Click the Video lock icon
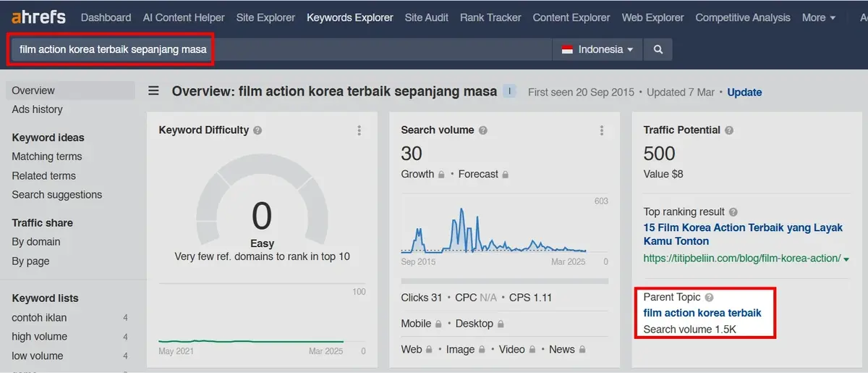868x373 pixels. (x=532, y=350)
